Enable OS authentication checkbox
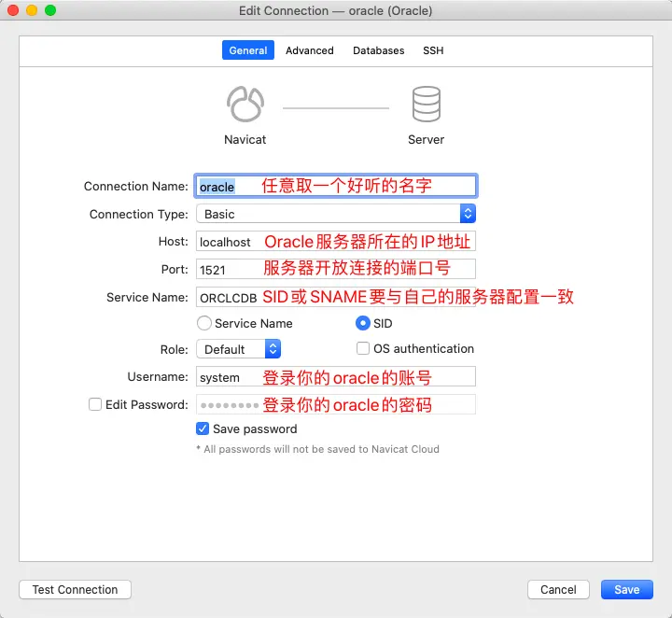 [x=363, y=348]
